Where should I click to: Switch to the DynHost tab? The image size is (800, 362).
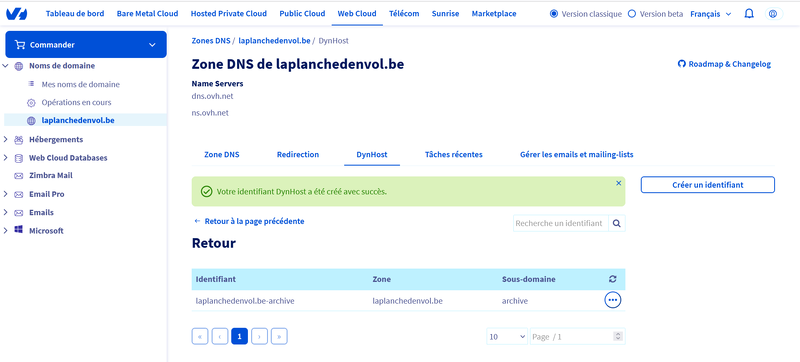pos(372,154)
